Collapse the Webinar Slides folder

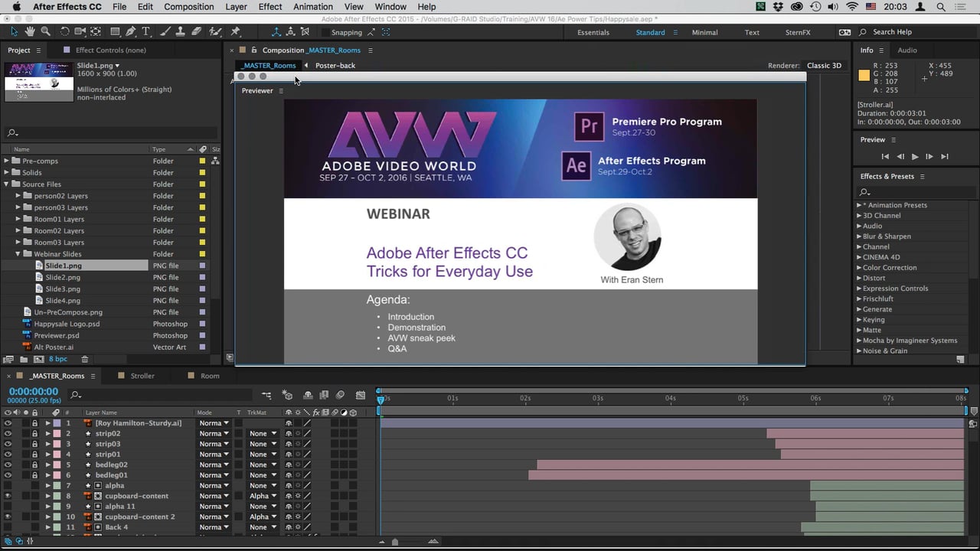[x=17, y=253]
